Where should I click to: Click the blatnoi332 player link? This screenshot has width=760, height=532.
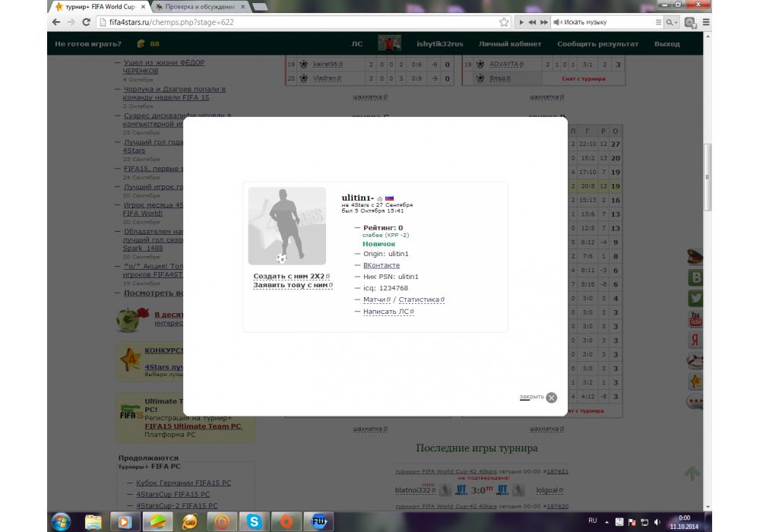pos(415,490)
